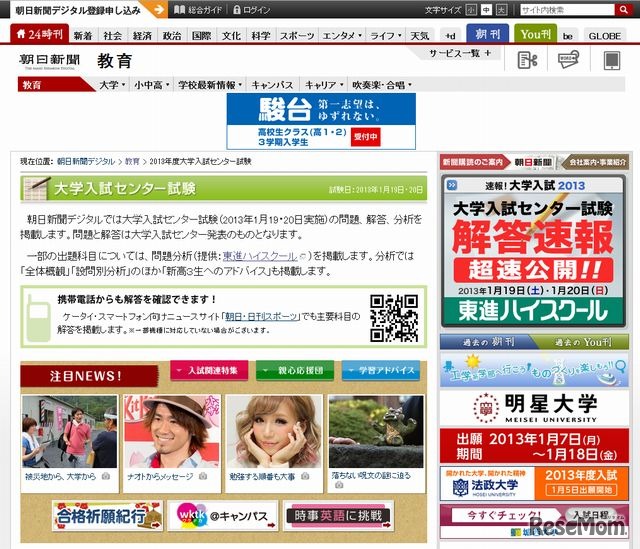Click the 明星大学 advertisement banner
Viewport: 640px width, 549px height.
[x=534, y=427]
